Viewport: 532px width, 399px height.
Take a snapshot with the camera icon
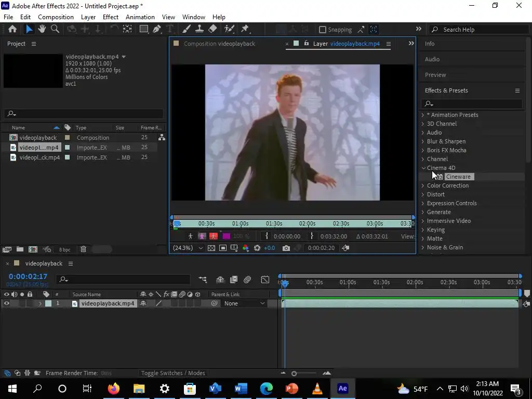(286, 248)
